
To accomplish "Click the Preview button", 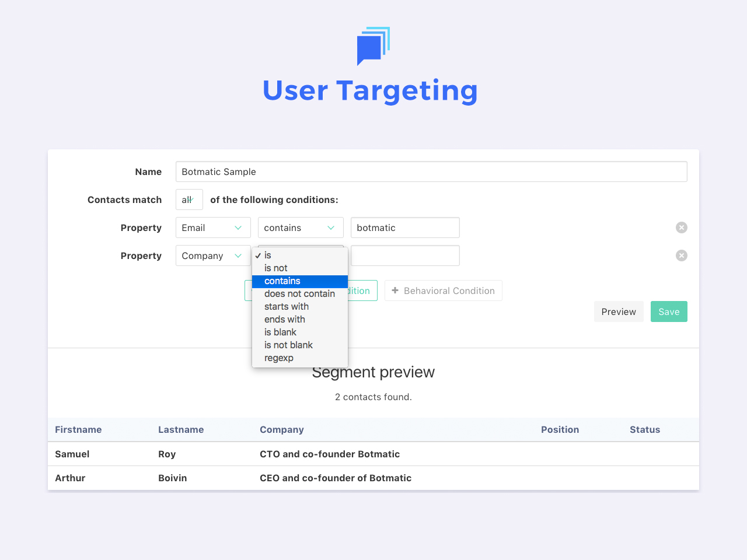I will coord(619,311).
